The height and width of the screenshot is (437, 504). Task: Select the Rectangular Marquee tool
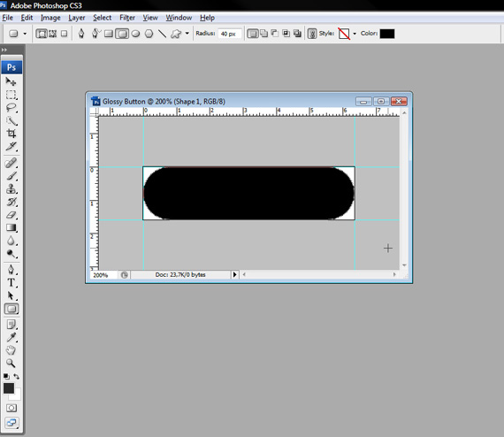pos(11,95)
